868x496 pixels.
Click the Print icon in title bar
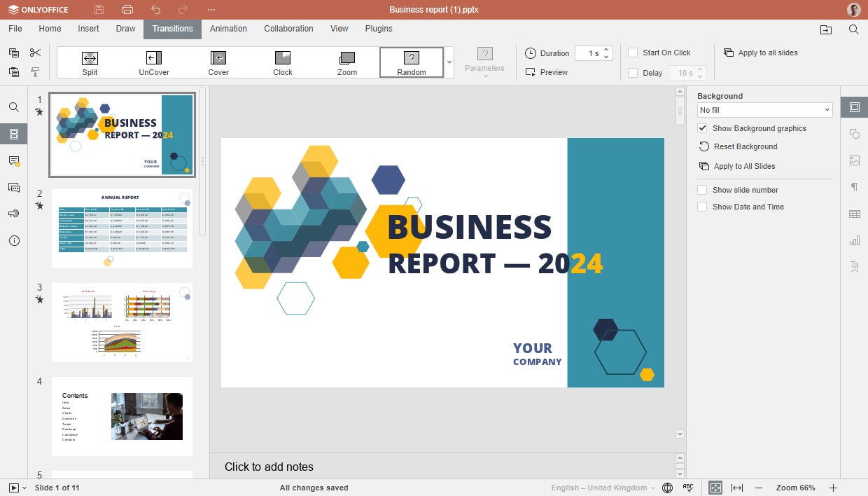pyautogui.click(x=127, y=10)
